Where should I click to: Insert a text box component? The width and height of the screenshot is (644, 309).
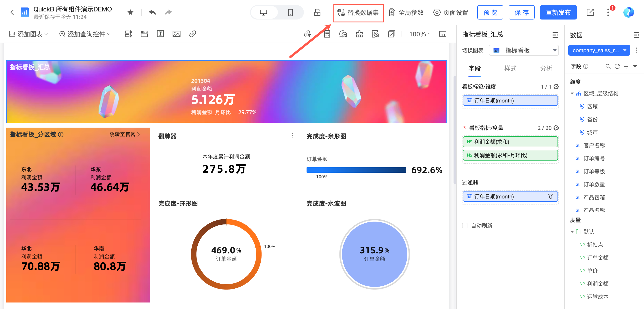point(160,34)
